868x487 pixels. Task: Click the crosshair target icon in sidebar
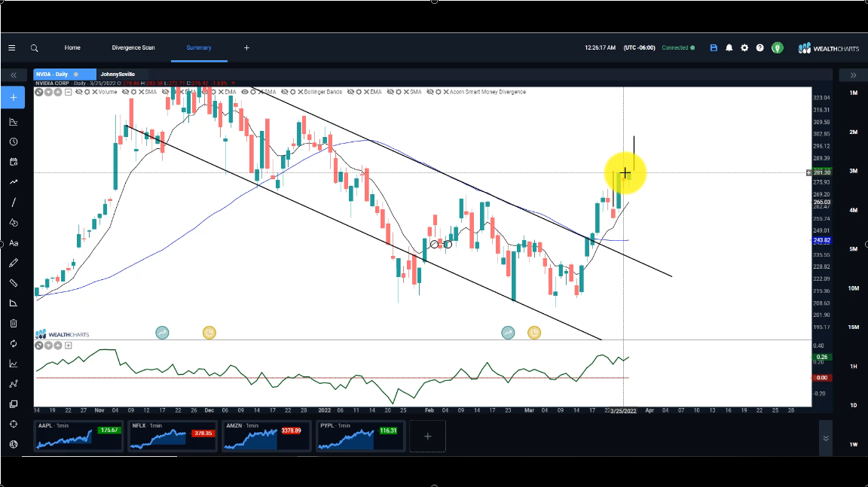pyautogui.click(x=14, y=425)
